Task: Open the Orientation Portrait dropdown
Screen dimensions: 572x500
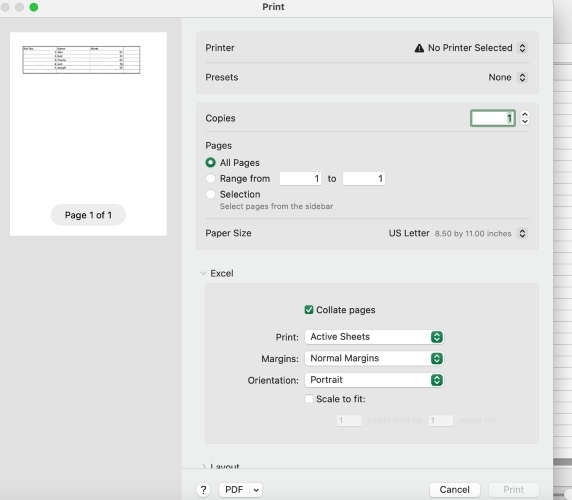Action: pyautogui.click(x=374, y=380)
